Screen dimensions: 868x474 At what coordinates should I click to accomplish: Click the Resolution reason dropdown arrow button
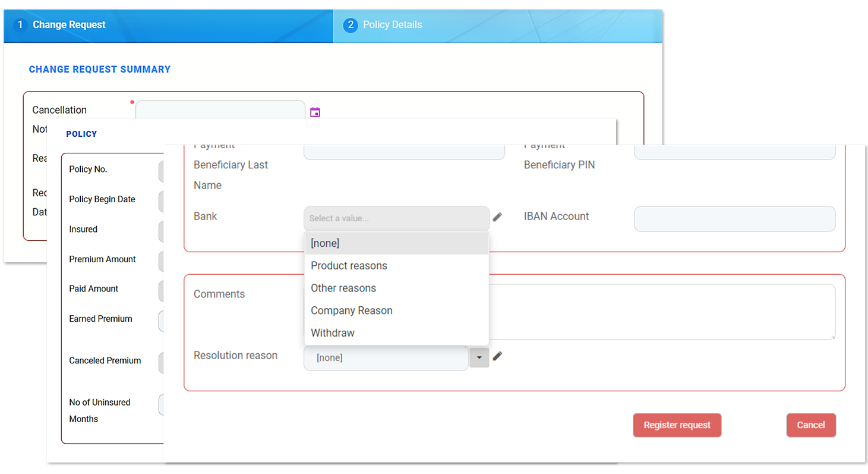(x=479, y=358)
